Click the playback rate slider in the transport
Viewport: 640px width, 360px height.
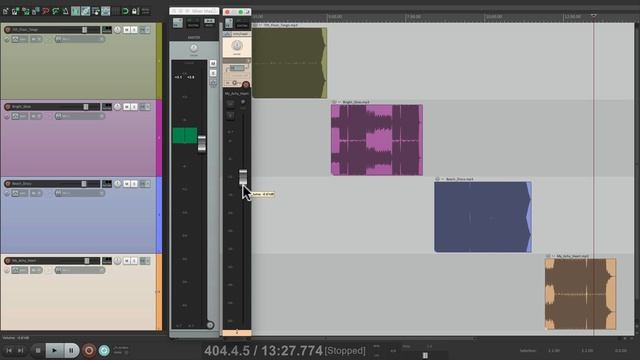pos(425,355)
